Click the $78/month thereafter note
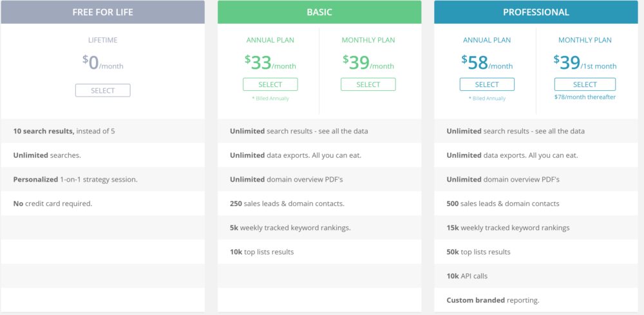644x315 pixels. (x=585, y=97)
